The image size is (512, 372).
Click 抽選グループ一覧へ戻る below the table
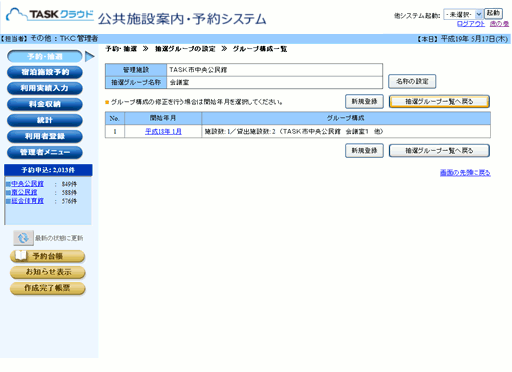point(439,151)
